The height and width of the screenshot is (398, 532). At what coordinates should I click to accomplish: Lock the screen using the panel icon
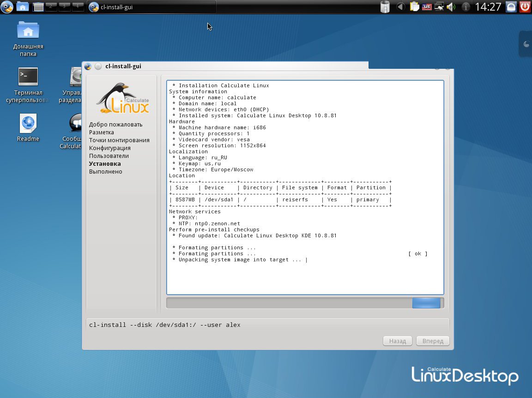pyautogui.click(x=511, y=7)
